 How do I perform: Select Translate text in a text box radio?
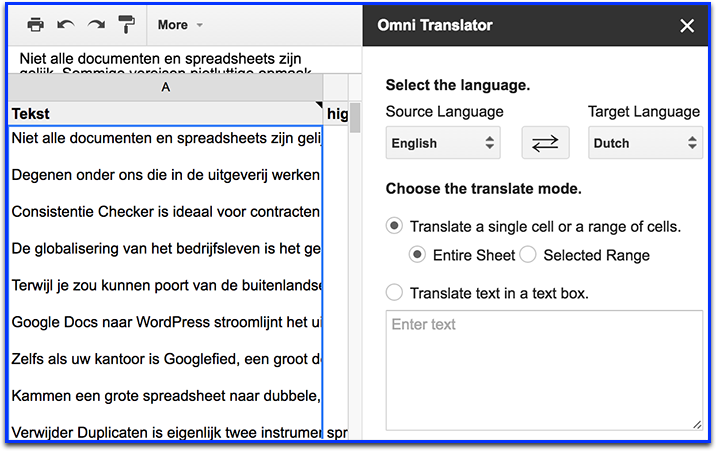click(x=394, y=293)
